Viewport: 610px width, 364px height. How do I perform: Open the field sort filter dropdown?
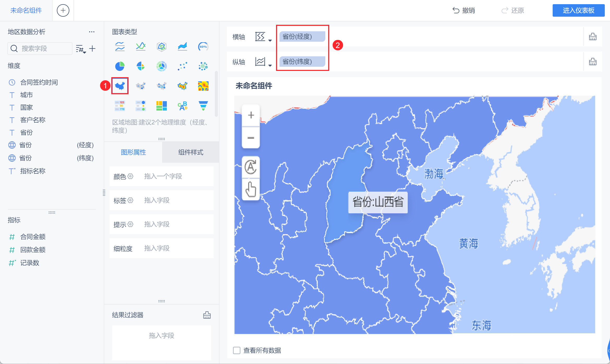[81, 49]
